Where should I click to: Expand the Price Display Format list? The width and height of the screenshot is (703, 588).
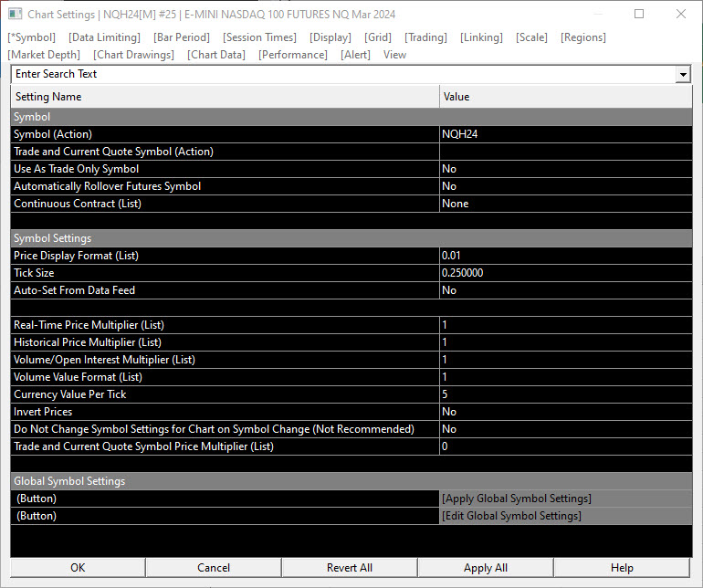(564, 256)
